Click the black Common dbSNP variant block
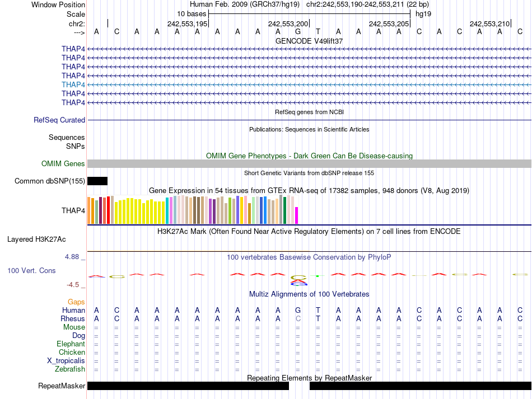The width and height of the screenshot is (532, 399). pos(97,181)
